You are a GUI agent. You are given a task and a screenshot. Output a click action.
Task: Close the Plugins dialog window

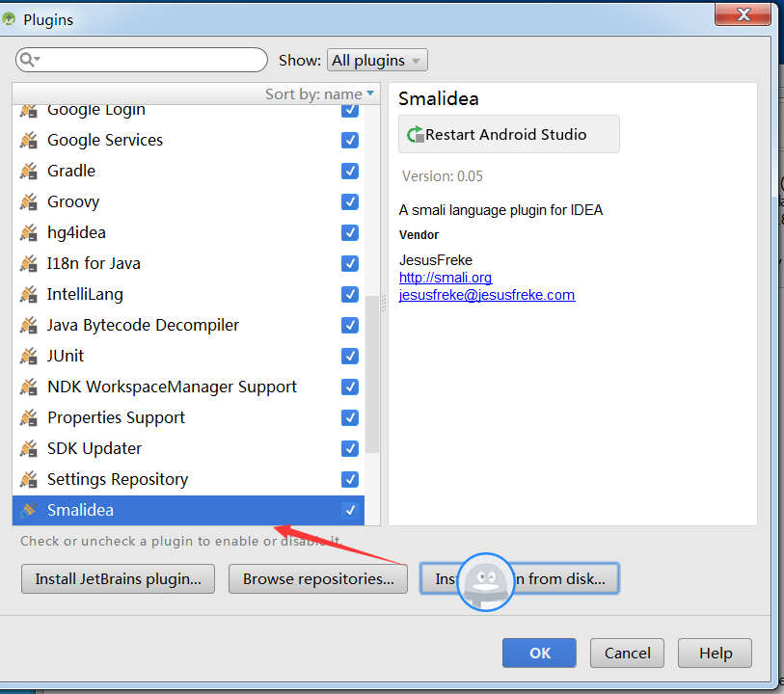[x=743, y=14]
